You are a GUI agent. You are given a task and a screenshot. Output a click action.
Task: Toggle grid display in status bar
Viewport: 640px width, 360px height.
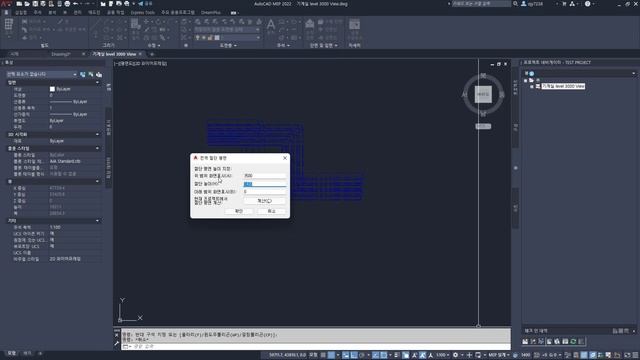click(x=323, y=355)
